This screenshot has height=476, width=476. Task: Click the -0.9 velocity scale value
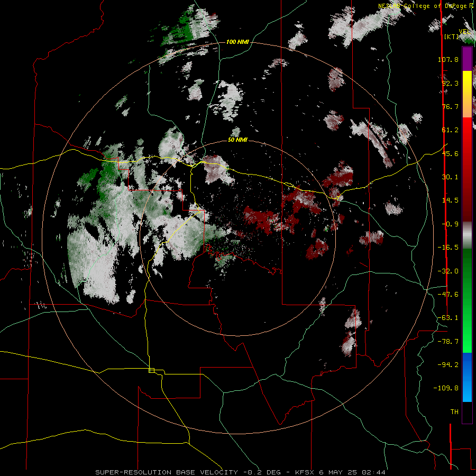[450, 224]
